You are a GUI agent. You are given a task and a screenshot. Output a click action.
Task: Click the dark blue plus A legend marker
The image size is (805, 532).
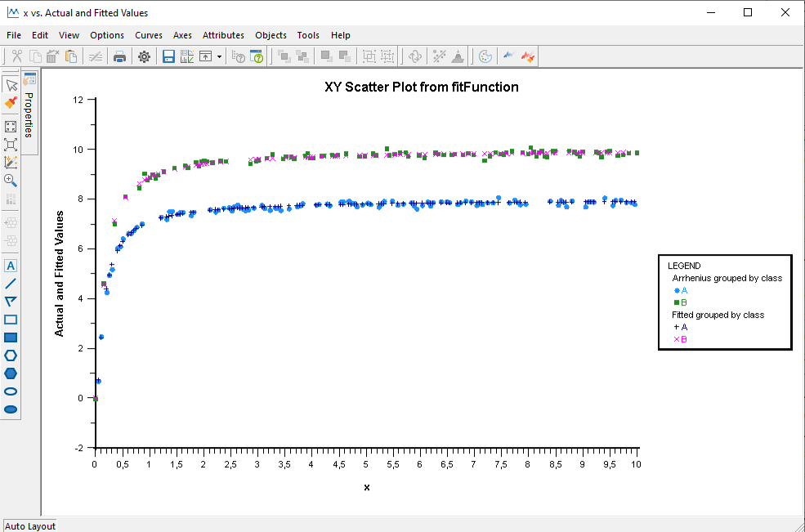coord(677,327)
